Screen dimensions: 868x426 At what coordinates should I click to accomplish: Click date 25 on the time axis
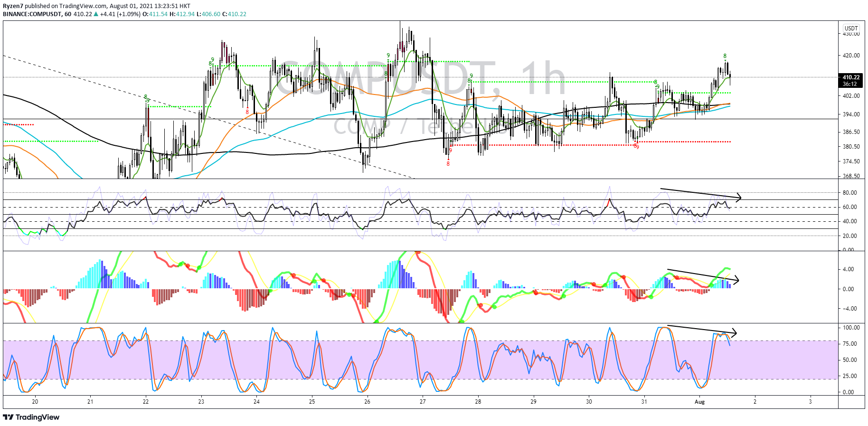point(312,401)
